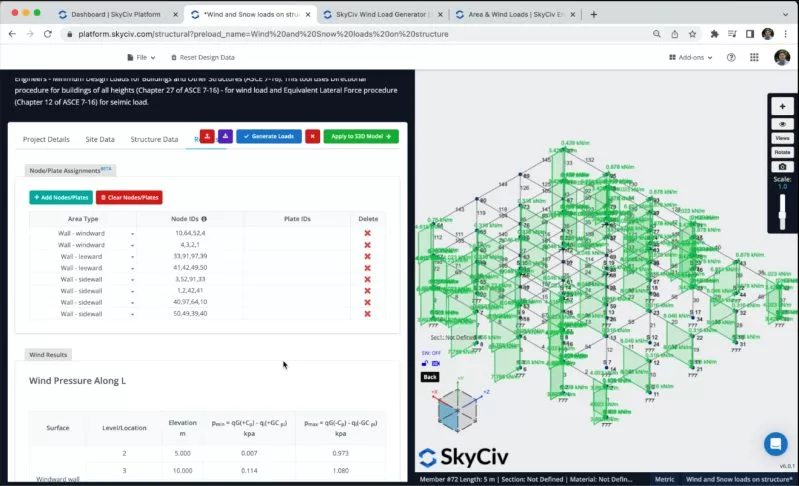Delete the Wall - sidewall row 40,97,64,10
Screen dimensions: 799x486
(367, 302)
